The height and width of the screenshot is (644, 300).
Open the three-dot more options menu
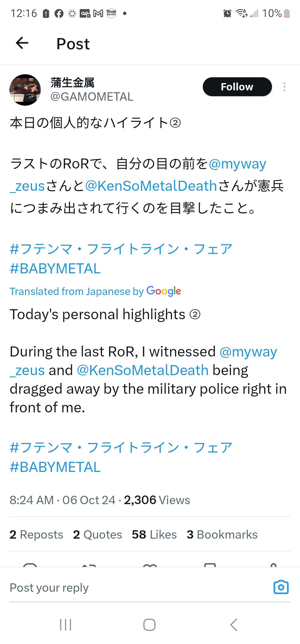[284, 87]
